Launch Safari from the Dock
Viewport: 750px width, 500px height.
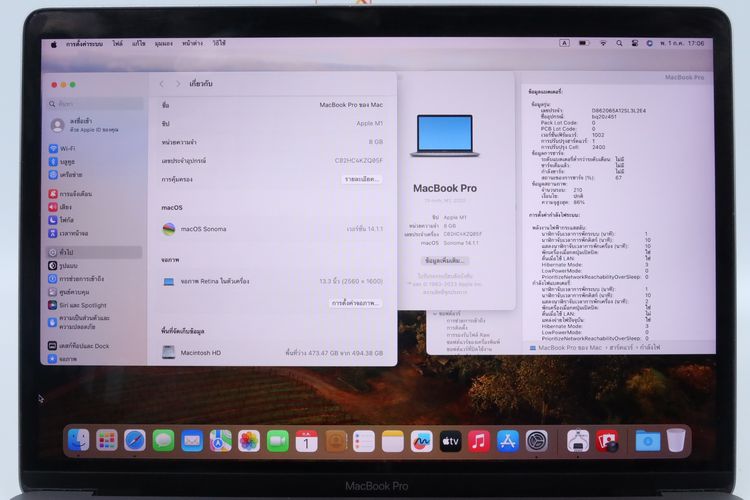(135, 440)
